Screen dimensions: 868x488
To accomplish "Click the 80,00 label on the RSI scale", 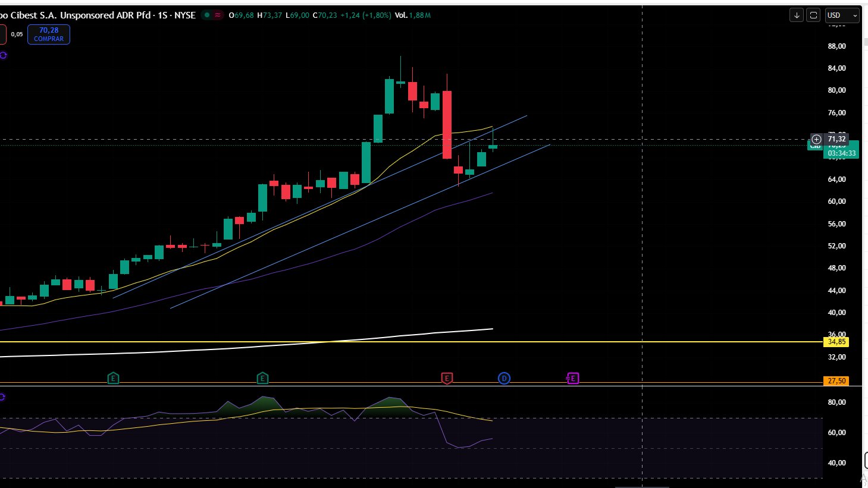I will pyautogui.click(x=836, y=402).
